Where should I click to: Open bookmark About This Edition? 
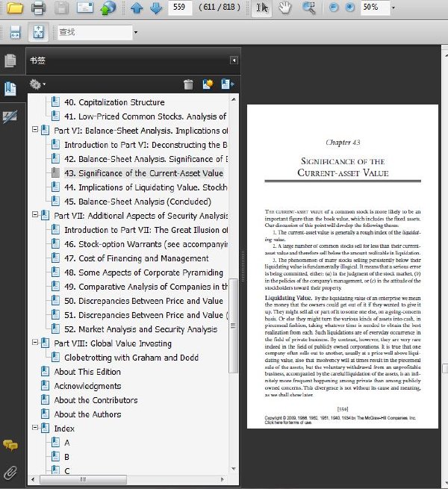(87, 372)
